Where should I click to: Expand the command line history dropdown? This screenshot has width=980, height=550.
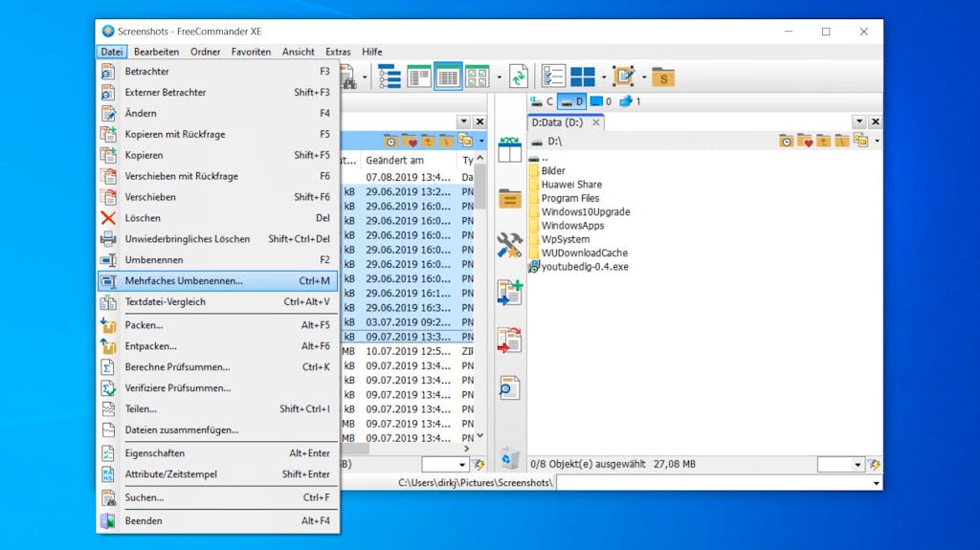(877, 483)
